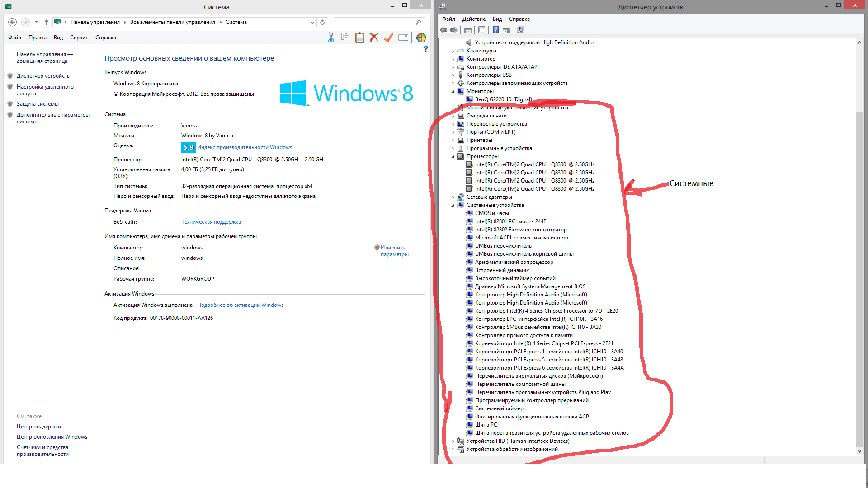Click Техническая поддержка link
This screenshot has height=488, width=868.
pyautogui.click(x=211, y=222)
